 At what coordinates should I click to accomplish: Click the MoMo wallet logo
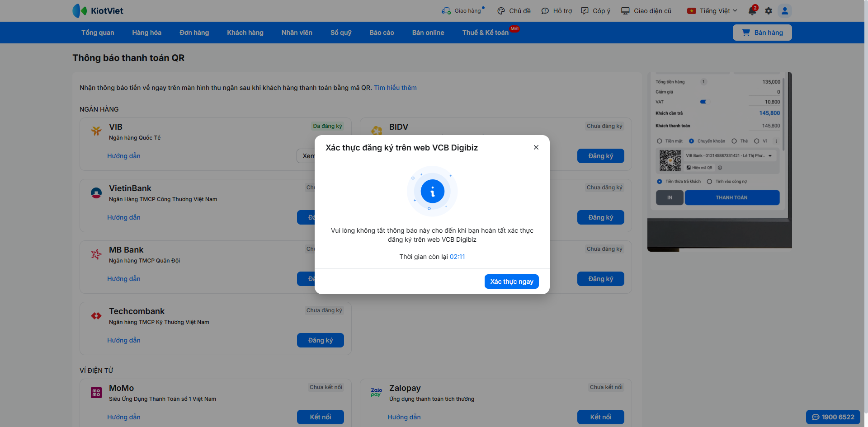tap(96, 393)
